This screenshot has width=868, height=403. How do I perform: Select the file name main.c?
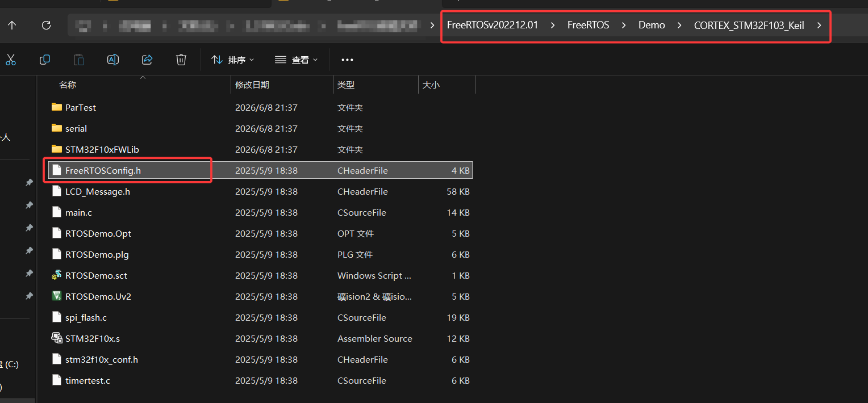[78, 212]
